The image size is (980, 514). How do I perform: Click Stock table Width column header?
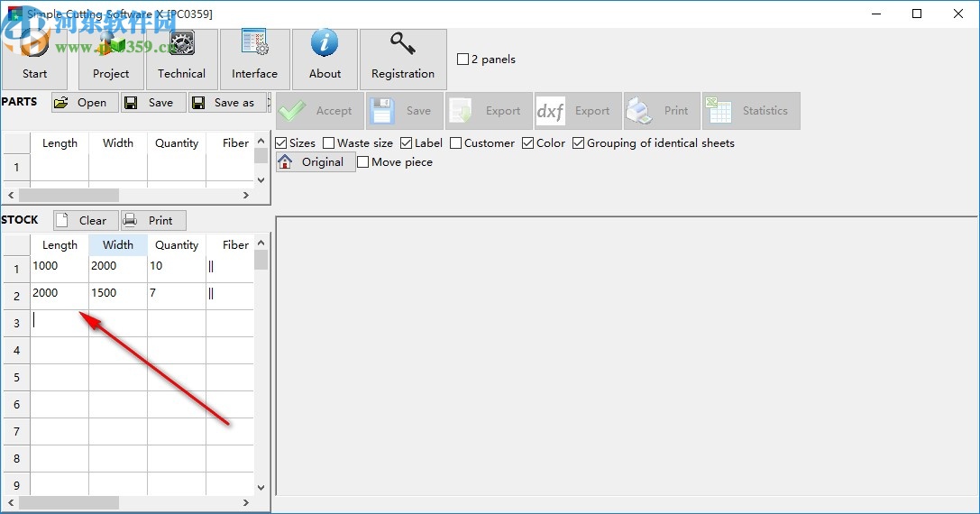tap(118, 245)
